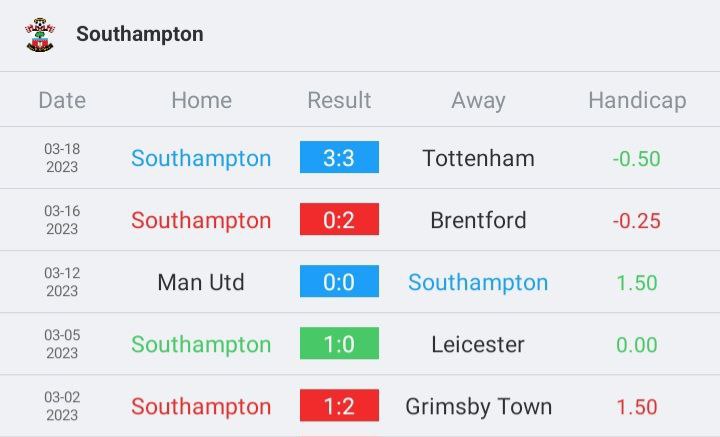Open the red 0:2 result badge
Screen dimensions: 720x437
click(x=339, y=219)
